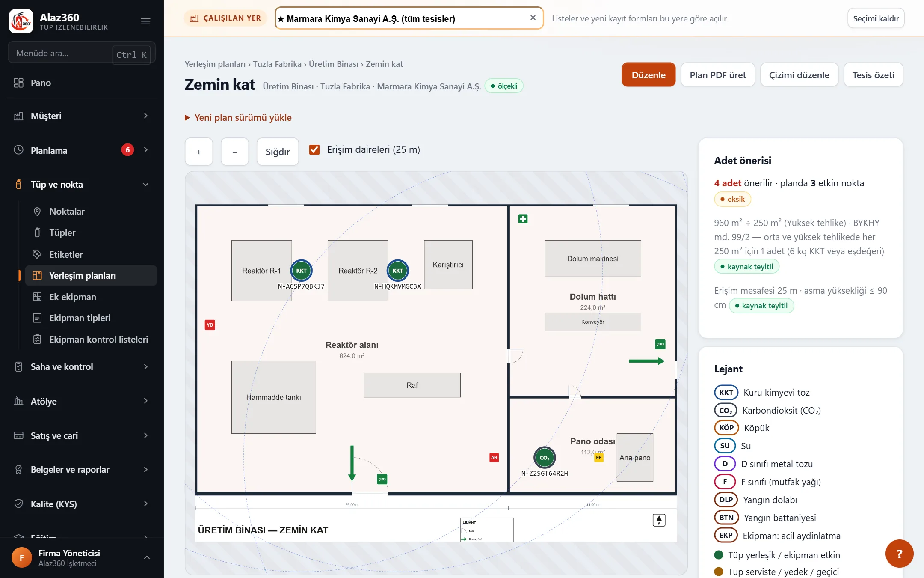Click the red YD marker on plan
Viewport: 924px width, 578px height.
coord(210,325)
